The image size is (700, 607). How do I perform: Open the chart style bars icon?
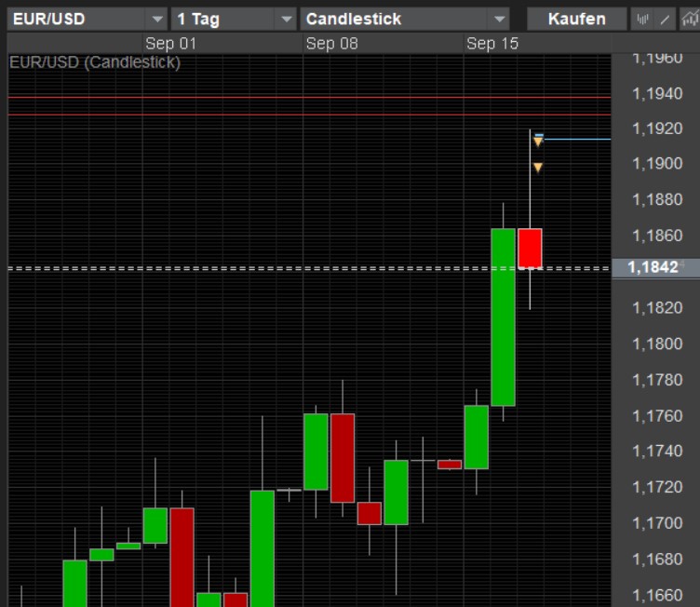click(x=642, y=20)
